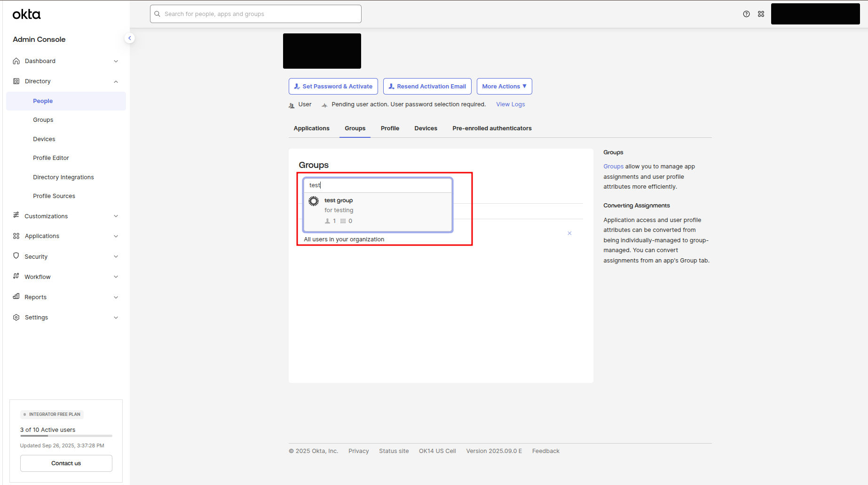The height and width of the screenshot is (485, 868).
Task: Click the apps count icon in test group
Action: tap(343, 221)
